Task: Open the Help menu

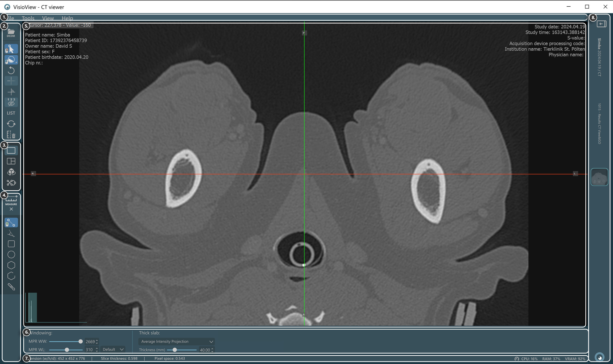Action: tap(67, 18)
